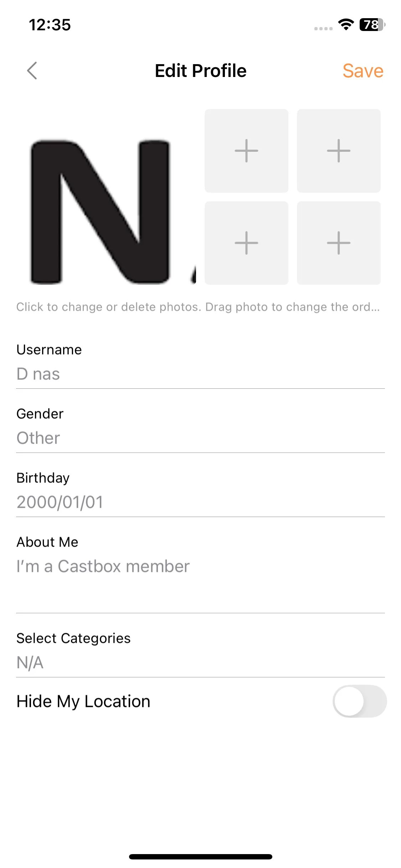Viewport: 401px width, 868px height.
Task: Add photo in top-right empty slot
Action: coord(339,151)
